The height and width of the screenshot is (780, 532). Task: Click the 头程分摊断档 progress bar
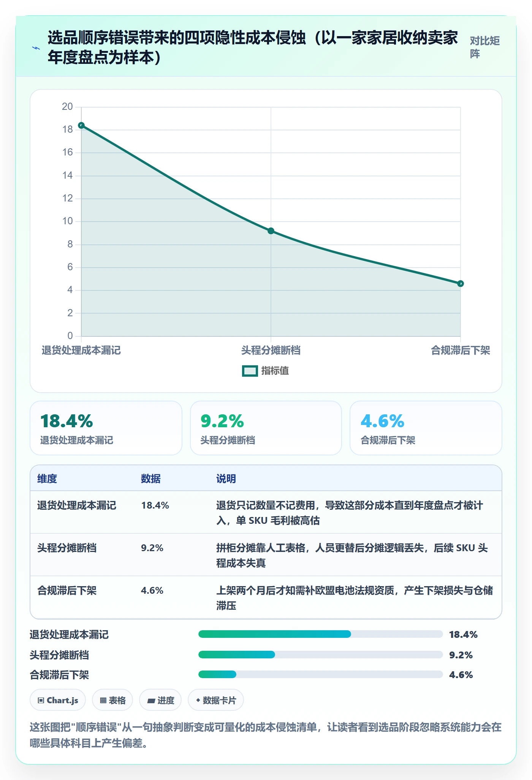pos(321,655)
